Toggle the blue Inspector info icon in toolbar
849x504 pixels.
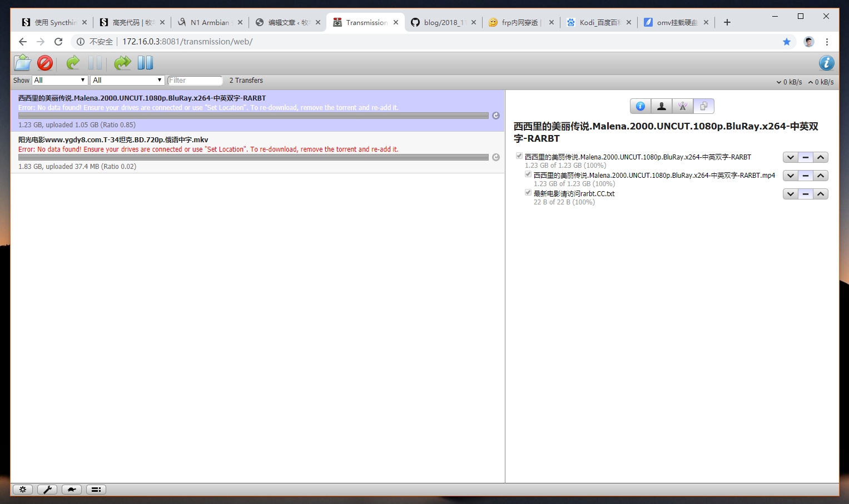826,63
